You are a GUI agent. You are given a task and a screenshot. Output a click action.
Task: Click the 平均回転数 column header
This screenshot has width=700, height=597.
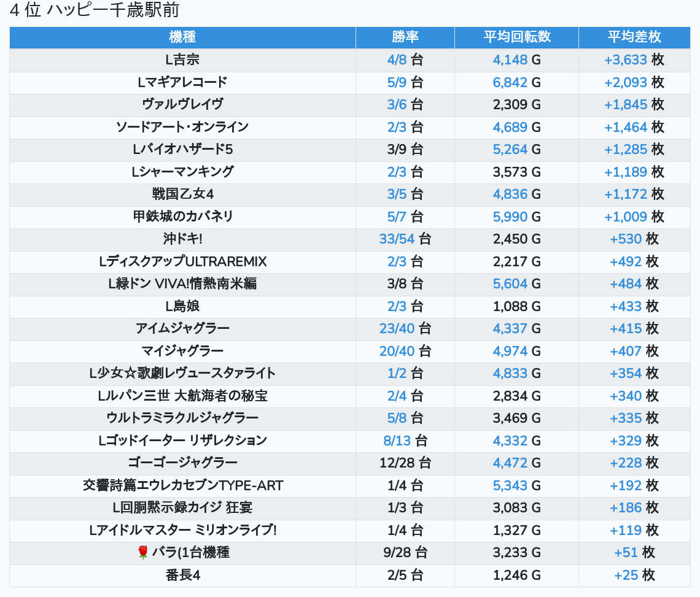(x=516, y=37)
